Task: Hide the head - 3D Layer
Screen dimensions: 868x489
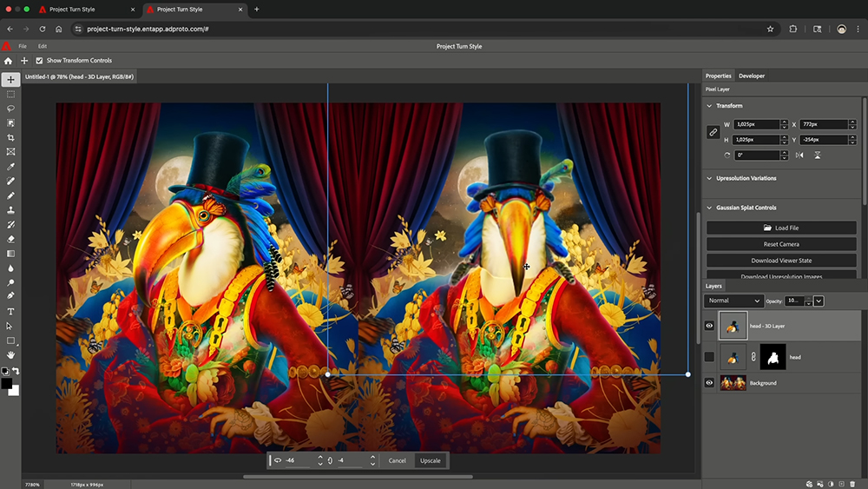Action: (709, 326)
